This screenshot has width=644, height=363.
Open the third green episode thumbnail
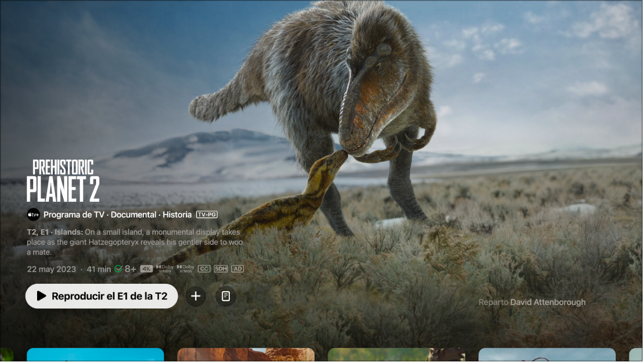coord(397,355)
